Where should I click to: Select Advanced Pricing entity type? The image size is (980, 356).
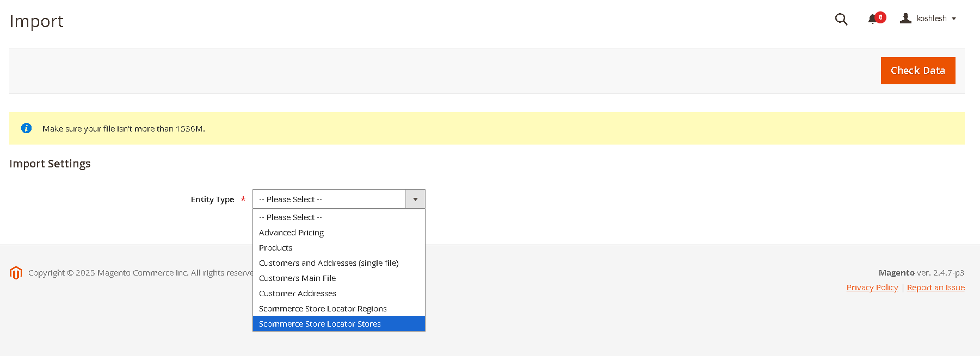(292, 233)
